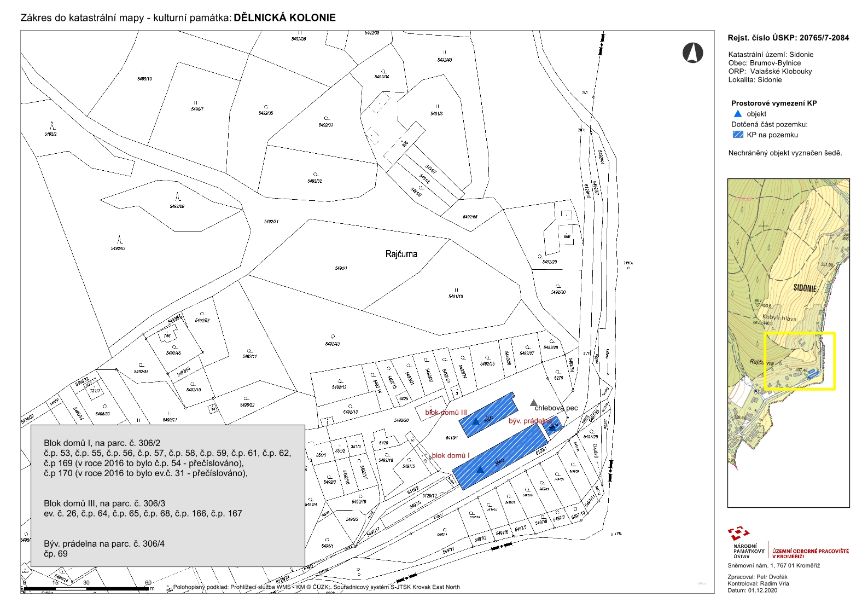The width and height of the screenshot is (868, 614).
Task: Click the map scale bar
Action: [87, 589]
